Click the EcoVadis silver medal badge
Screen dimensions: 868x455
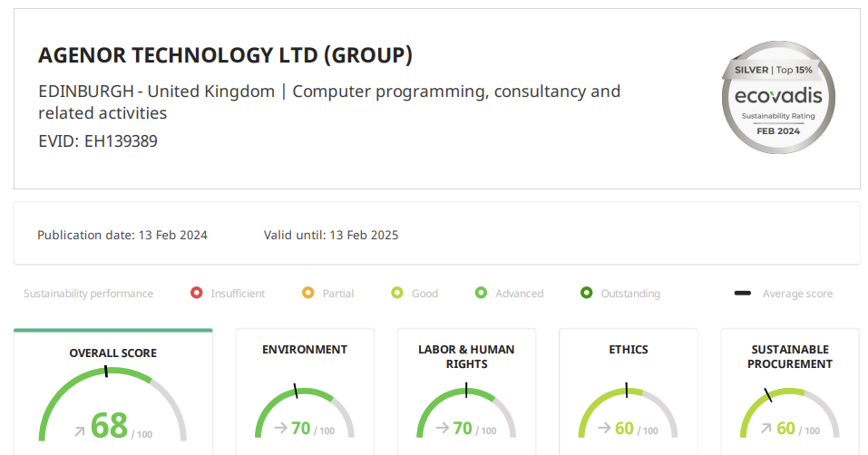[x=778, y=99]
